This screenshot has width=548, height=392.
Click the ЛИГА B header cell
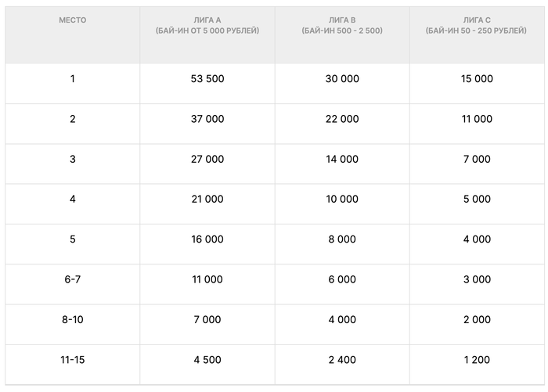pos(342,35)
